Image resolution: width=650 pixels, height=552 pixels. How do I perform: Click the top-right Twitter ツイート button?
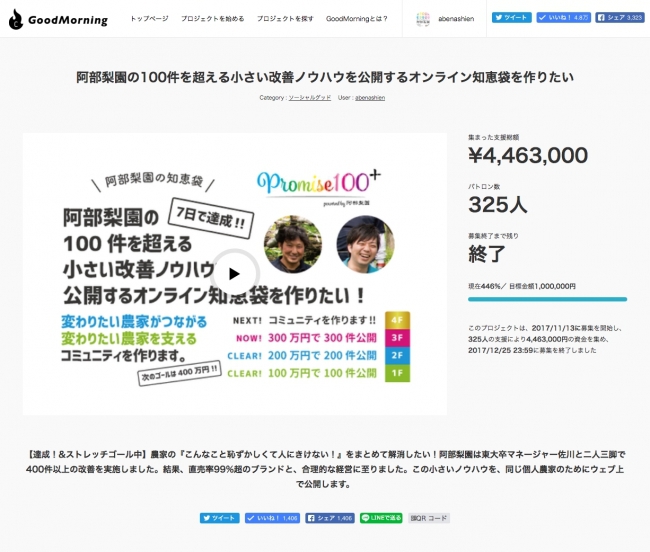pos(511,18)
